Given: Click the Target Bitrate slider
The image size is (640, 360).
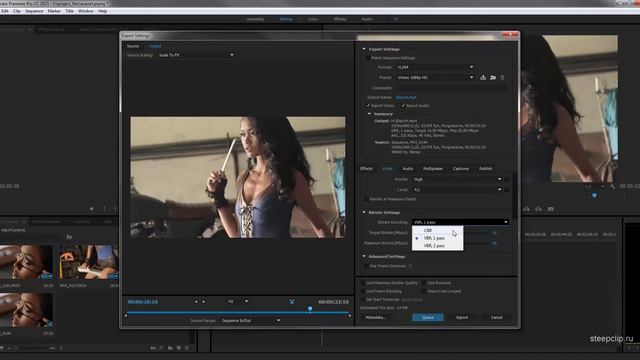Looking at the screenshot, I should coord(476,233).
